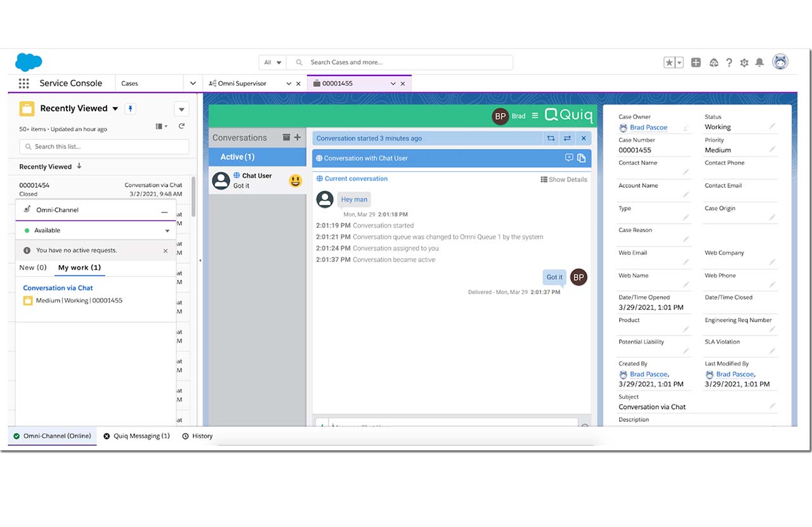This screenshot has width=812, height=527.
Task: Open Chat User conversation
Action: point(258,181)
